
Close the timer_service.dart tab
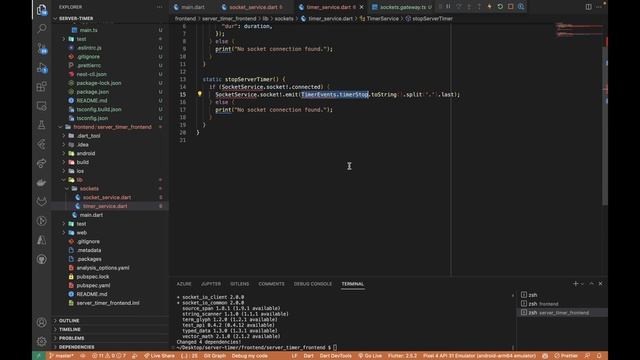[361, 7]
